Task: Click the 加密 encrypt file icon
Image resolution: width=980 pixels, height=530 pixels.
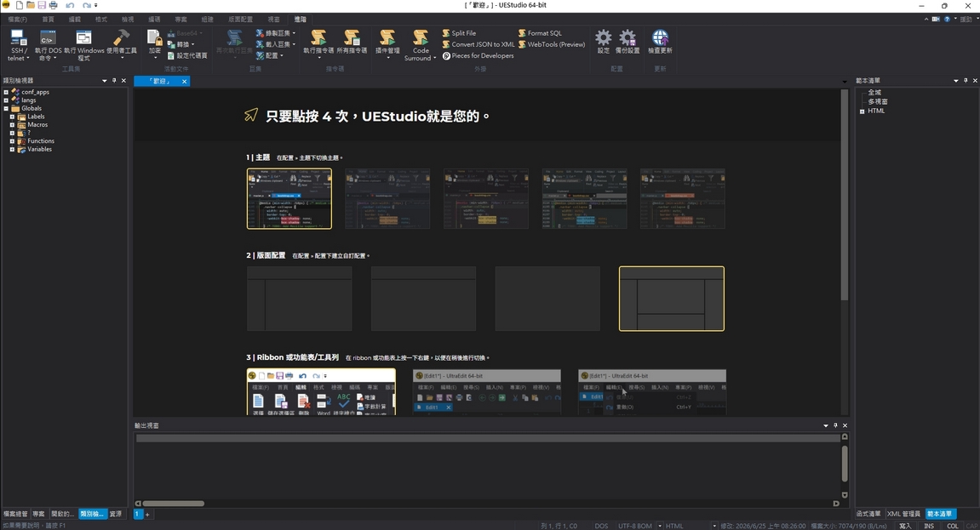Action: click(154, 43)
